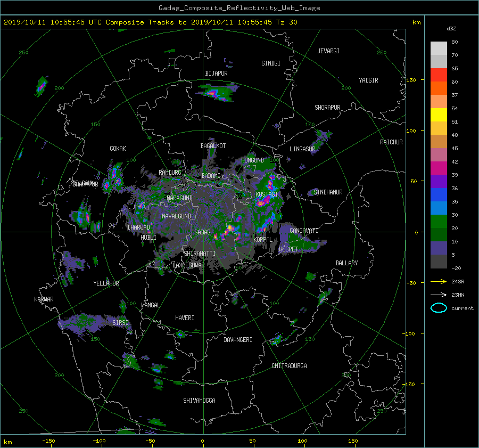Image resolution: width=479 pixels, height=448 pixels.
Task: Click the 'DHARWAD' city label
Action: point(139,227)
